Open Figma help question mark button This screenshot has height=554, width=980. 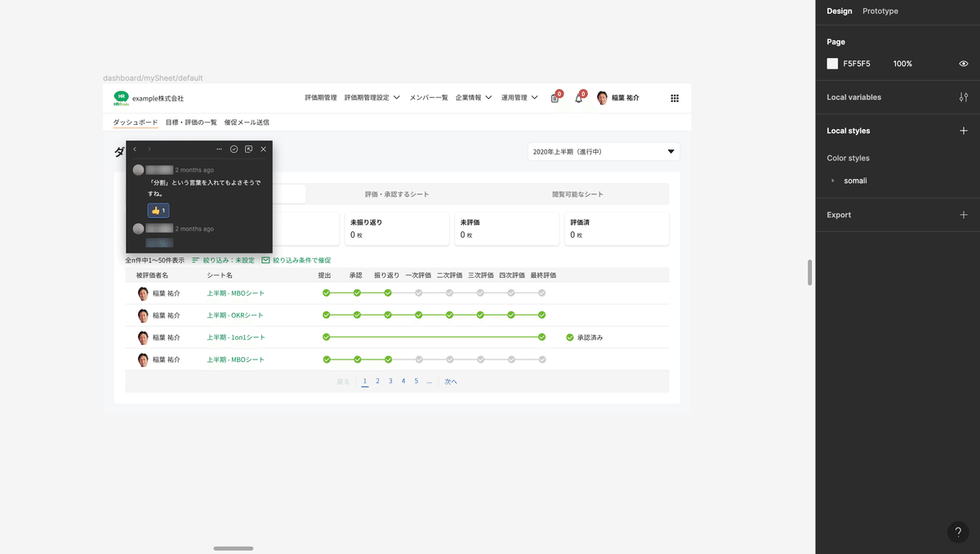coord(958,532)
